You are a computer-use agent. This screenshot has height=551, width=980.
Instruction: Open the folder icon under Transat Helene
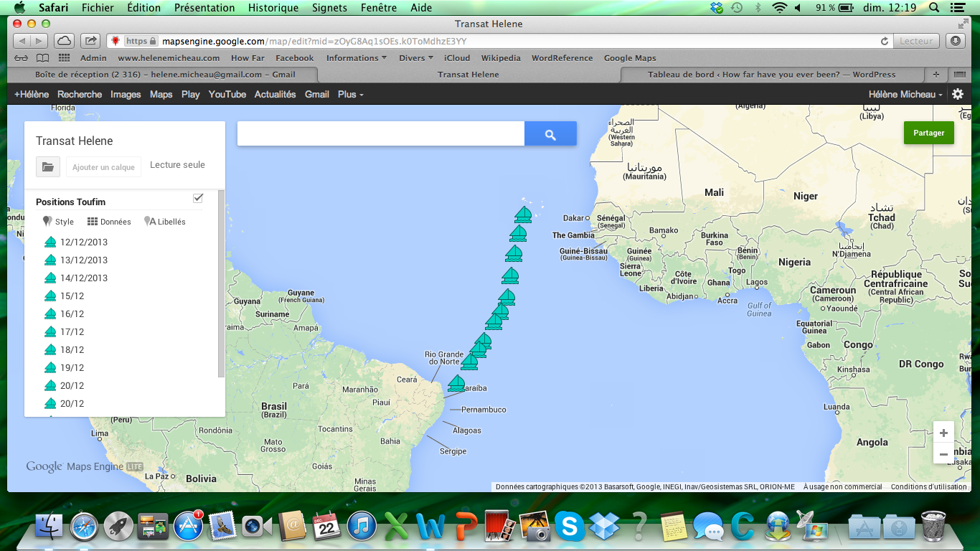[x=48, y=166]
